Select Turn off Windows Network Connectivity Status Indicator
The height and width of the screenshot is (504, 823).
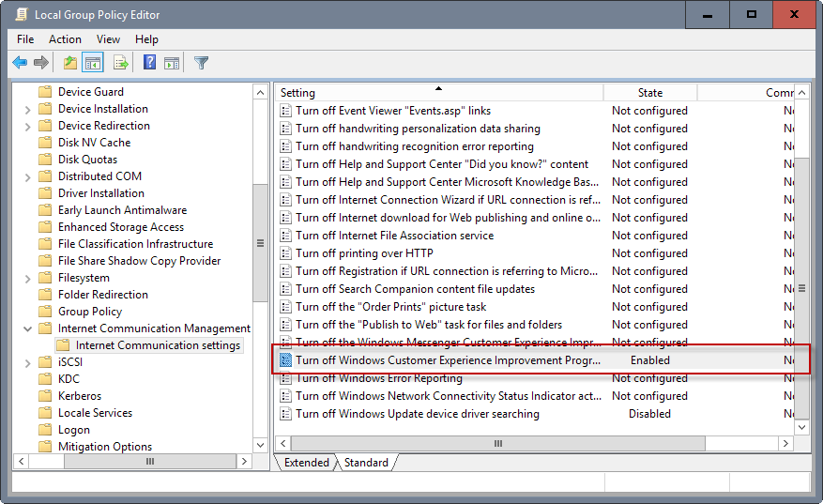point(449,396)
